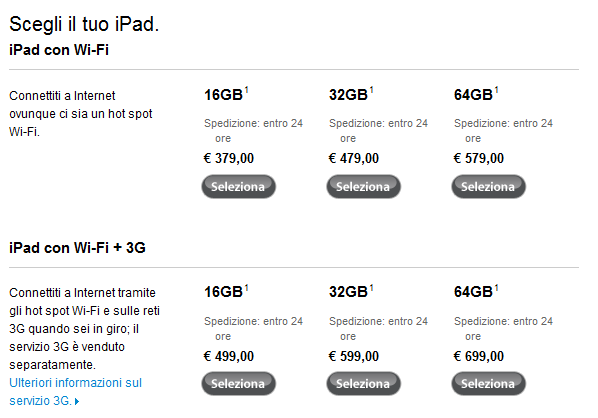Select the 16GB Wi-Fi + 3G iPad at €499,00
The height and width of the screenshot is (418, 598).
[238, 384]
